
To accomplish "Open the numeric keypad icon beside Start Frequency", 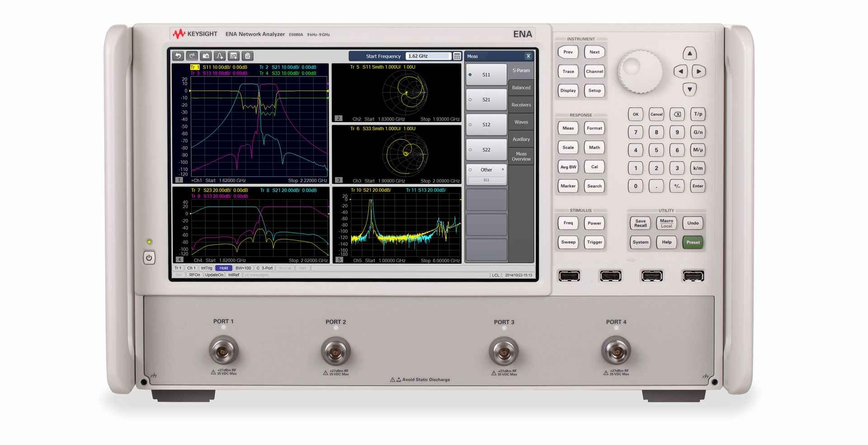I will click(457, 56).
